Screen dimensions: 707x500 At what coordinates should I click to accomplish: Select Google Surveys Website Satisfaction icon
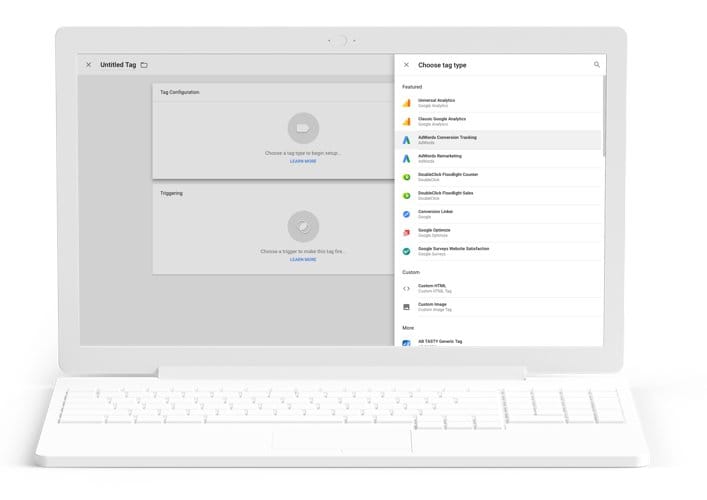pos(407,251)
